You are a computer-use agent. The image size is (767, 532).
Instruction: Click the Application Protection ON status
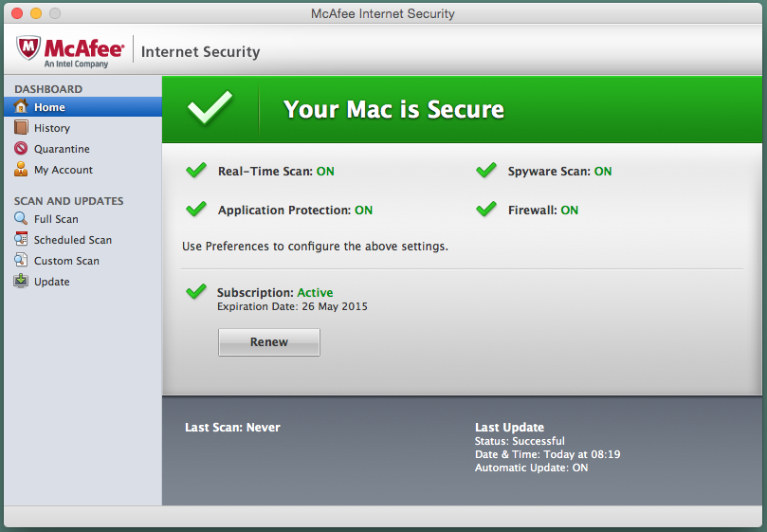pyautogui.click(x=363, y=211)
